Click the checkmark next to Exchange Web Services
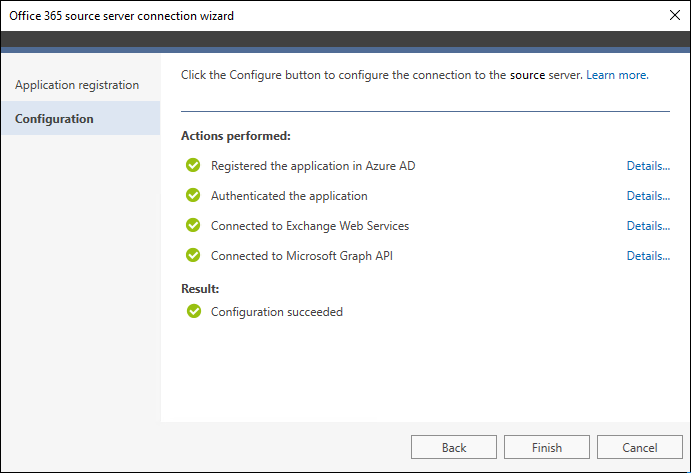 [x=193, y=225]
